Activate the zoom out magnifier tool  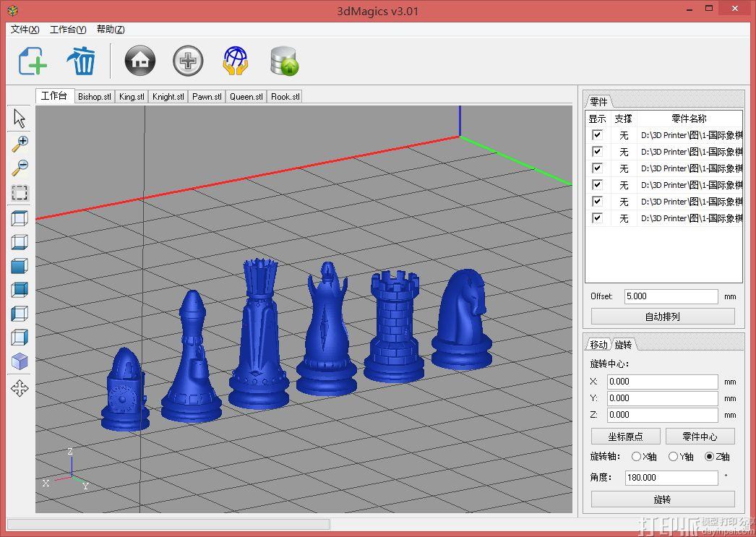[x=20, y=167]
